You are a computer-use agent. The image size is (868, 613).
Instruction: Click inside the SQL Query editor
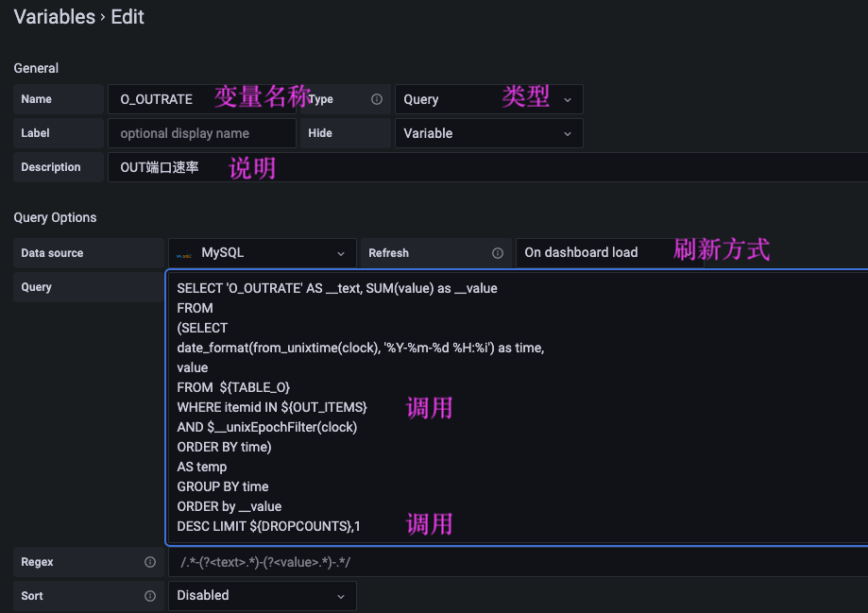pyautogui.click(x=517, y=407)
